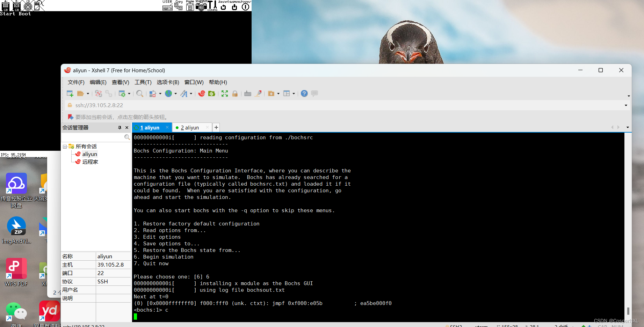Screen dimensions: 644x327
Task: Click the Find magnifier toolbar icon
Action: click(139, 94)
